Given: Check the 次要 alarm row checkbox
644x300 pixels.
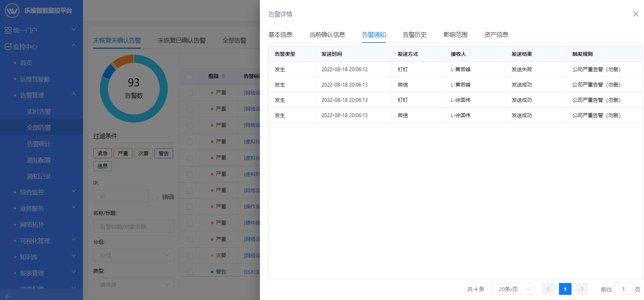Looking at the screenshot, I should coord(190,256).
